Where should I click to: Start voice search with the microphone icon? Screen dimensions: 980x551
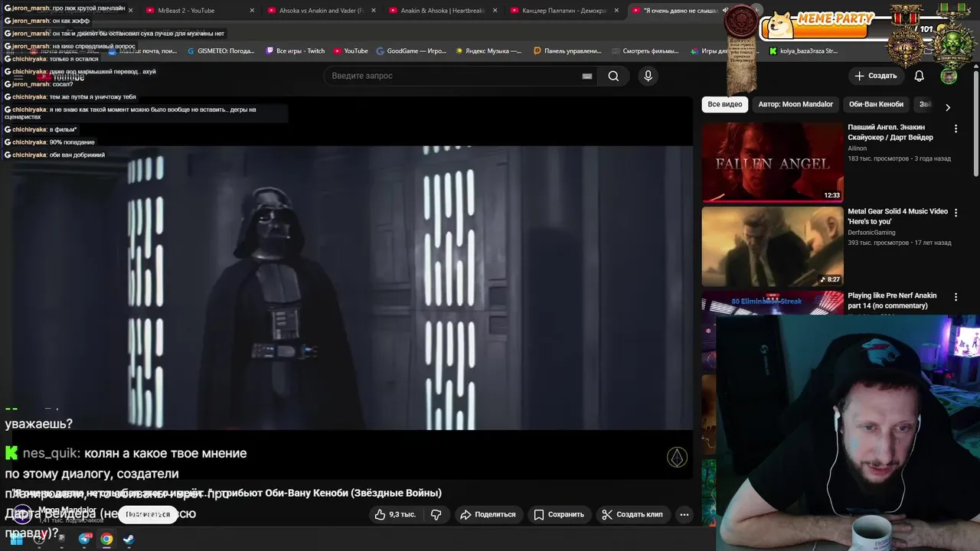(x=648, y=76)
